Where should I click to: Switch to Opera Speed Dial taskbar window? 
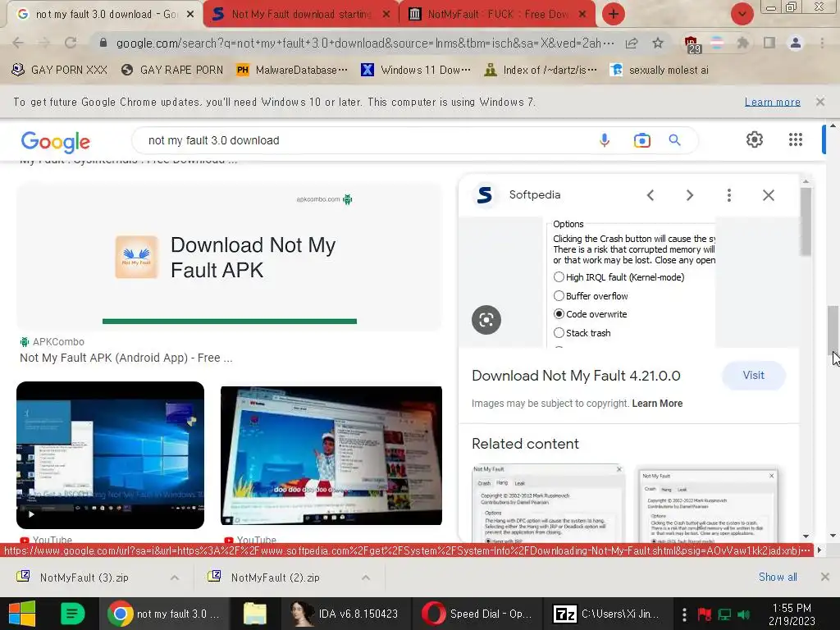pos(477,614)
